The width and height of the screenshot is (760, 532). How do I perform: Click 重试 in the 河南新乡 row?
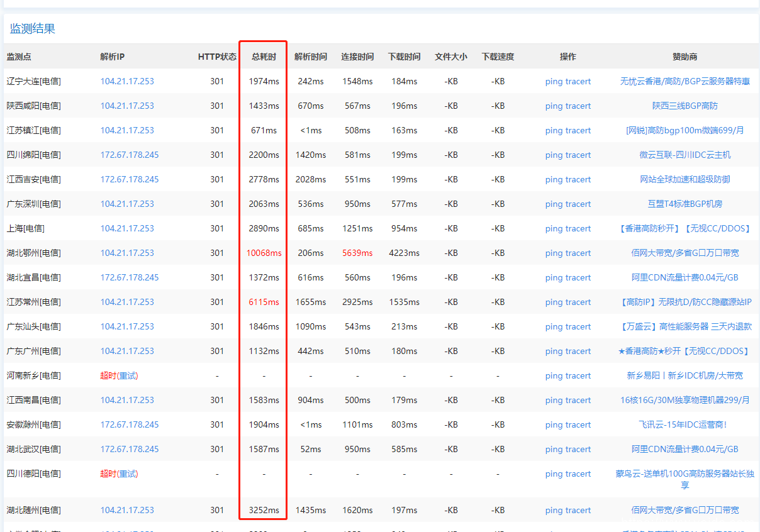127,375
